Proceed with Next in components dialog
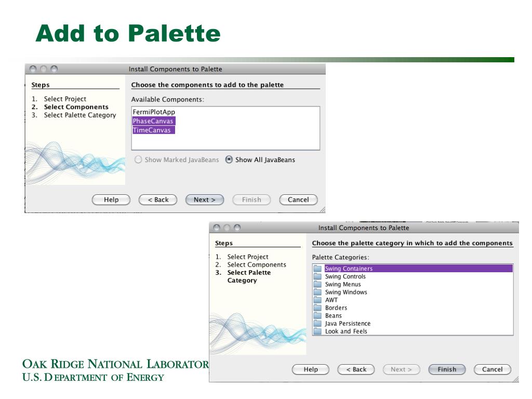 205,200
